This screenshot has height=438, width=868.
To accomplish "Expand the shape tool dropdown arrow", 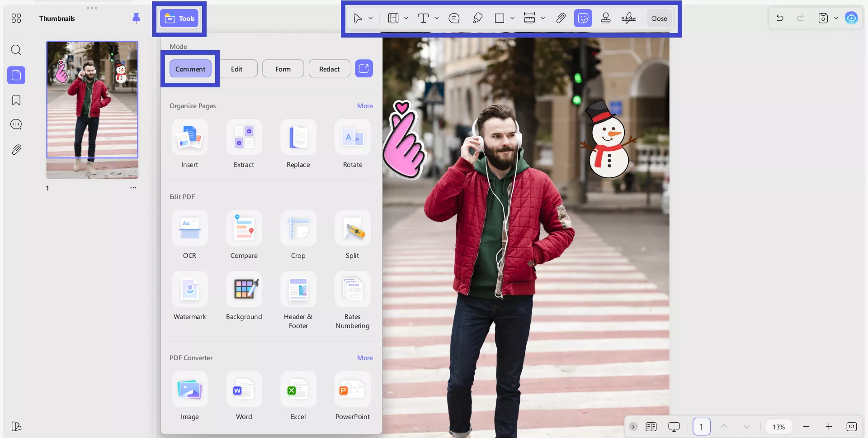I will tap(512, 18).
